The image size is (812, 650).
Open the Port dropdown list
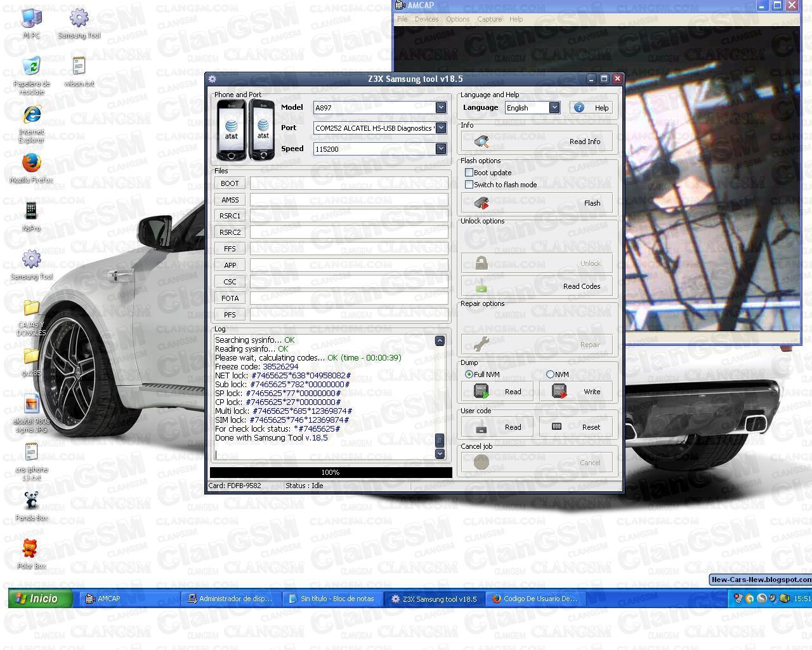coord(440,128)
